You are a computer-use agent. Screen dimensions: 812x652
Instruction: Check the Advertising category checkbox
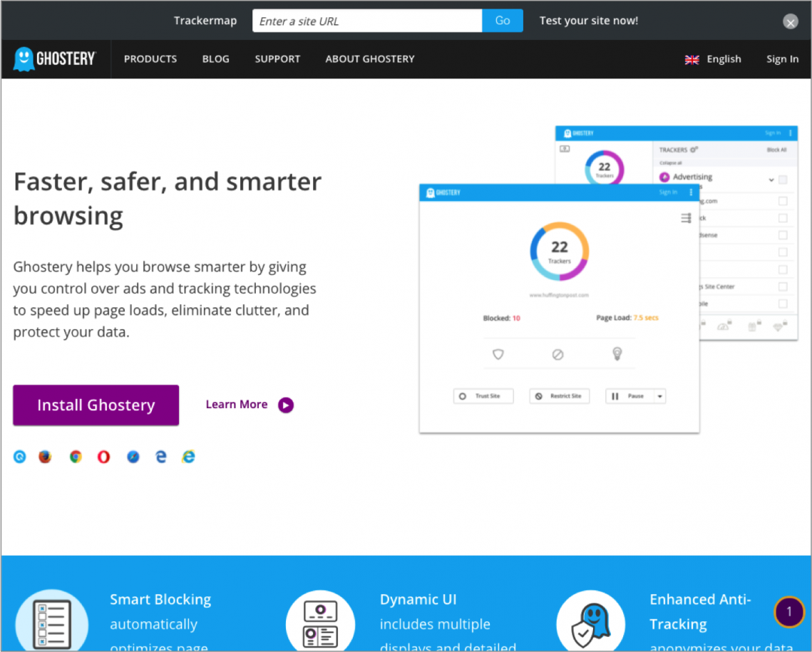[x=783, y=180]
